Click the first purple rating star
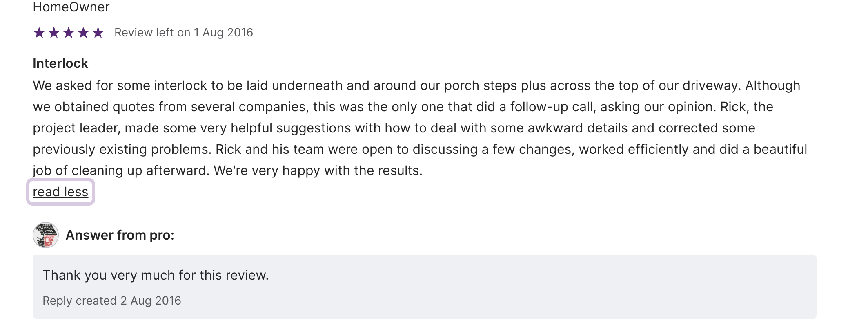 point(39,33)
